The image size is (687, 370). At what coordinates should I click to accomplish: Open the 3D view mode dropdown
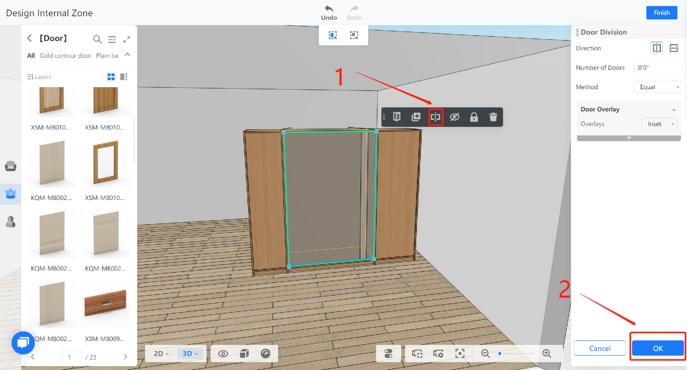pos(190,353)
